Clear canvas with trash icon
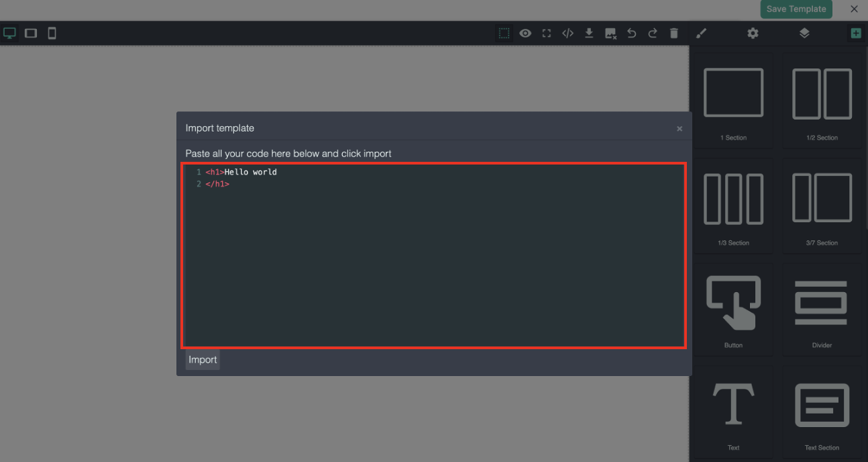Screen dimensions: 868x462 tap(674, 33)
